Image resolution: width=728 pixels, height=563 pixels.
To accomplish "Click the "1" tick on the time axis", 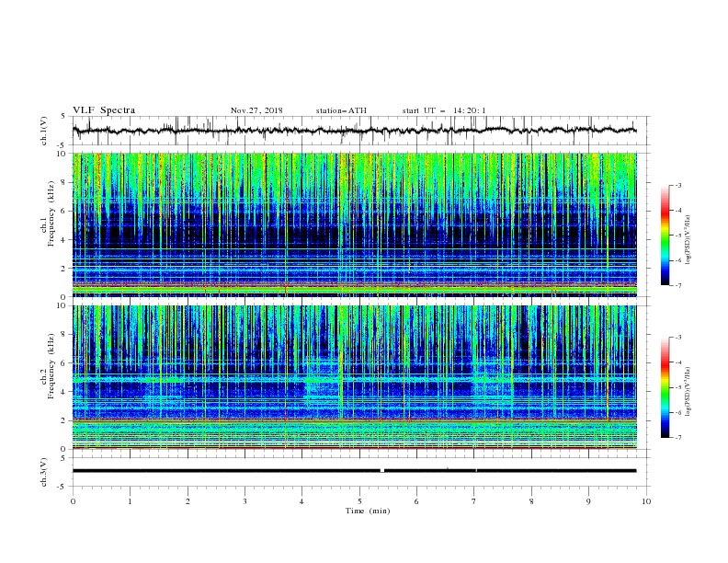I will [x=130, y=501].
